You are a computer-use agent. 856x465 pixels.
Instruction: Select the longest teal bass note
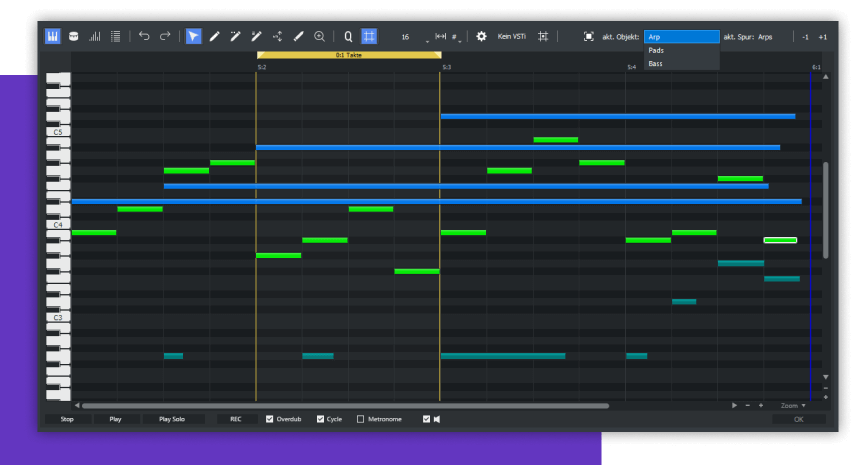(x=503, y=356)
